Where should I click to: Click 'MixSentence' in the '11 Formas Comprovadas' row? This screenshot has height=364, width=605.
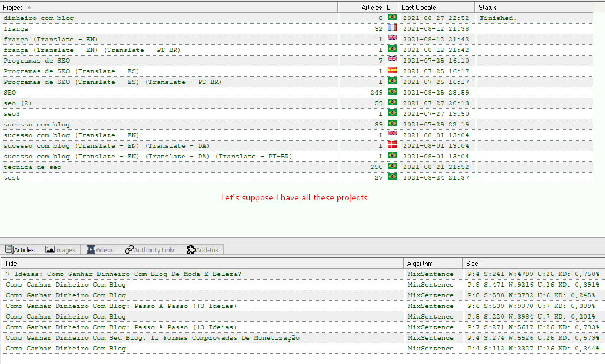click(x=431, y=338)
